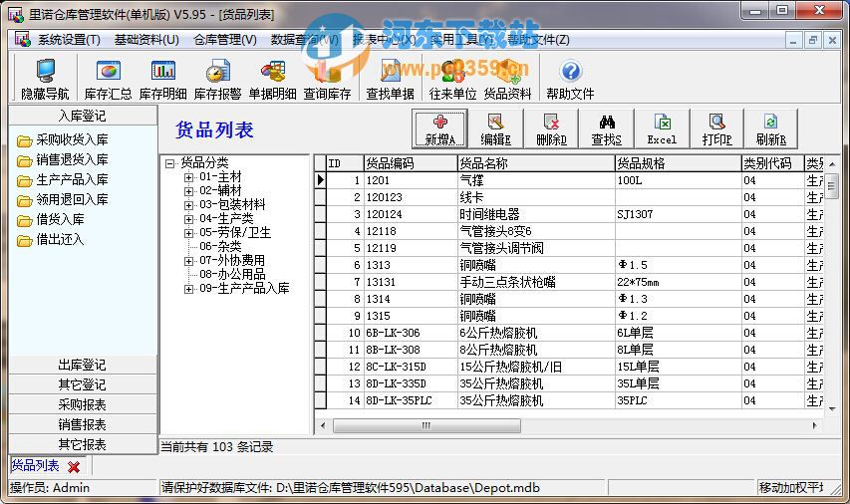Open 单据明细 from the toolbar
The image size is (850, 504).
(272, 79)
